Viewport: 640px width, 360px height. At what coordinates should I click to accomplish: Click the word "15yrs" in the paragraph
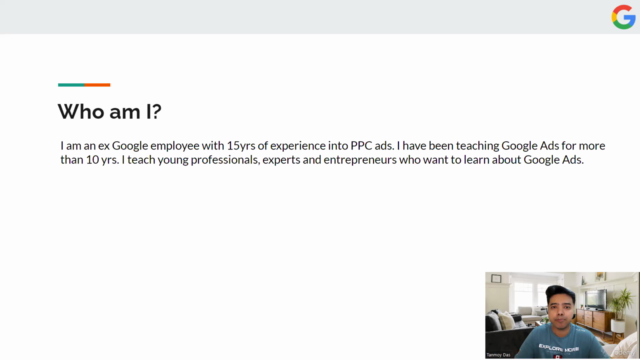pyautogui.click(x=241, y=146)
